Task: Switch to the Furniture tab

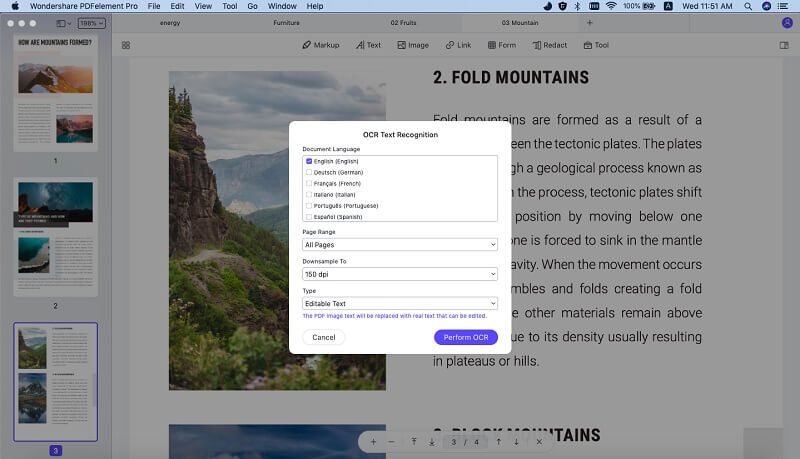Action: pyautogui.click(x=286, y=23)
